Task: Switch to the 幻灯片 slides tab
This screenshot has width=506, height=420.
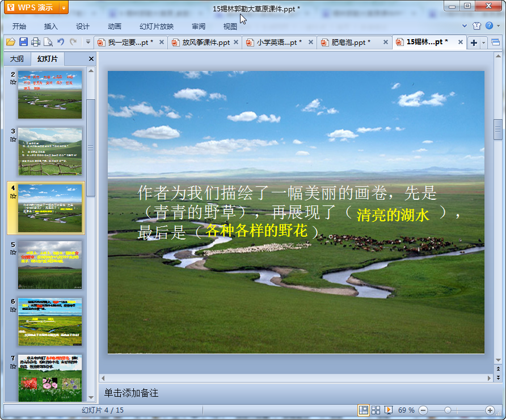Action: click(x=48, y=59)
